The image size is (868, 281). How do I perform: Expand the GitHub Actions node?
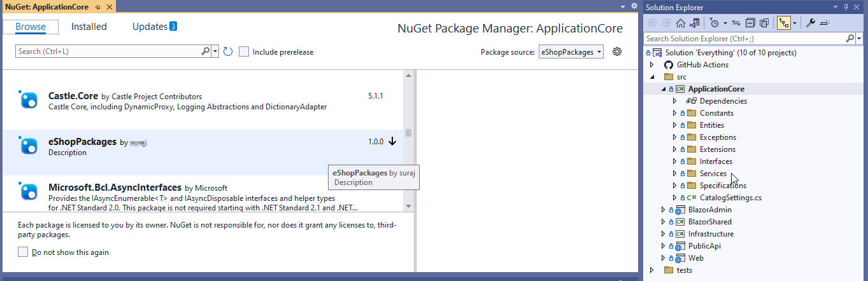pos(651,65)
